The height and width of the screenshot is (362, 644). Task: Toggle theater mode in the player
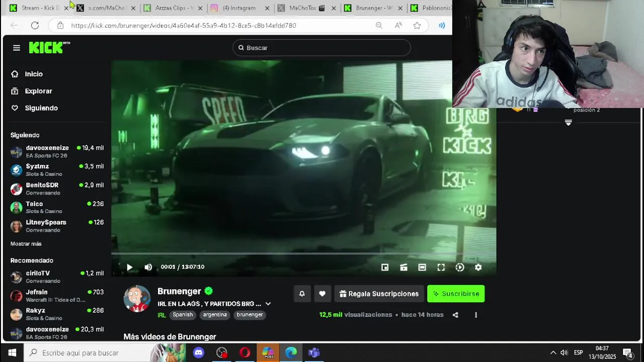pyautogui.click(x=422, y=267)
